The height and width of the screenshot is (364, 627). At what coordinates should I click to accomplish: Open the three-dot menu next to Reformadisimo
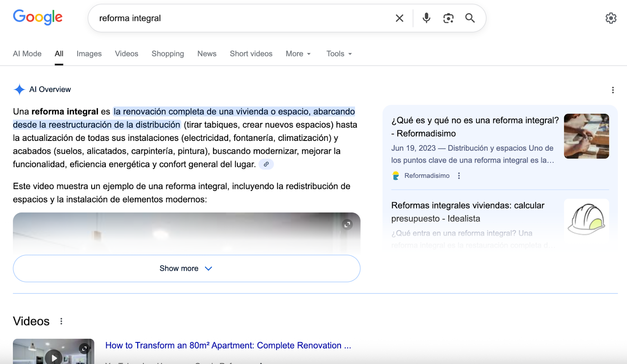(x=458, y=176)
